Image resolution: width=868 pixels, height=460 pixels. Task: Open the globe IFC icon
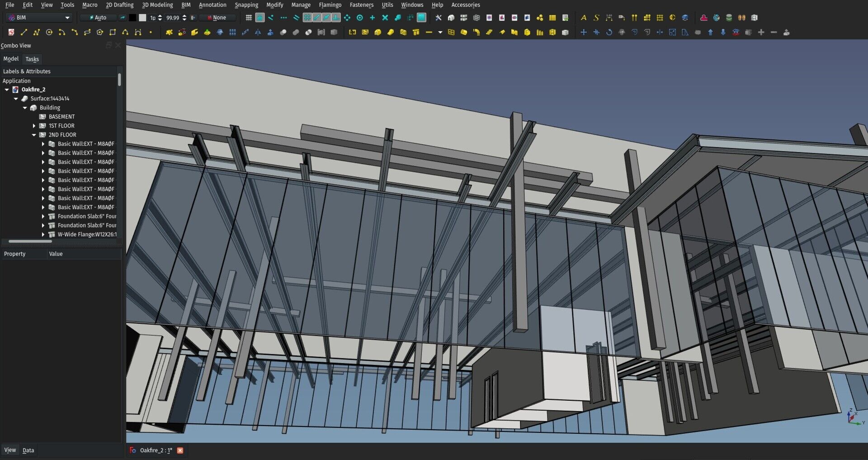point(716,18)
